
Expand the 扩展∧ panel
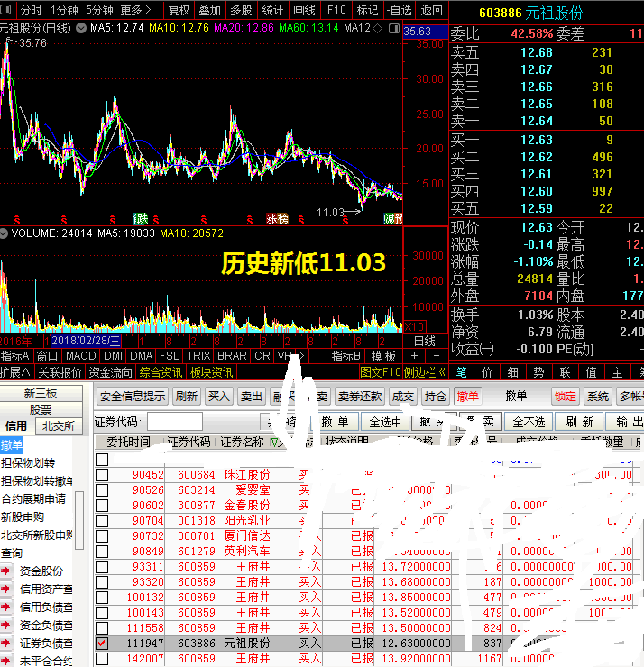[x=15, y=372]
